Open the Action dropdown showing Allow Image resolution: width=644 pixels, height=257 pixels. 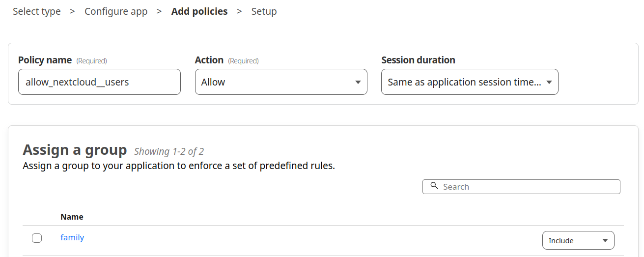[281, 82]
